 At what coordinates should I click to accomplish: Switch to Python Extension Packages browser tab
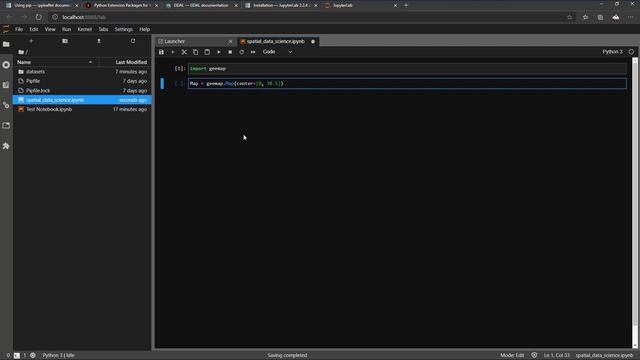pyautogui.click(x=121, y=5)
